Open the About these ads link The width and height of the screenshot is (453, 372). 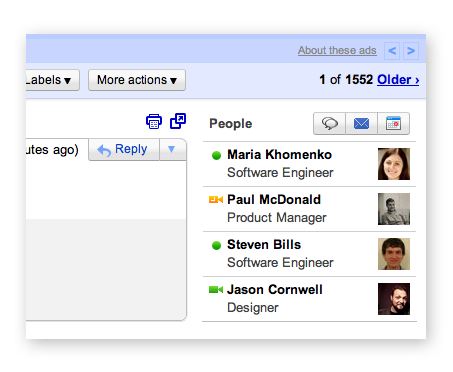tap(337, 50)
